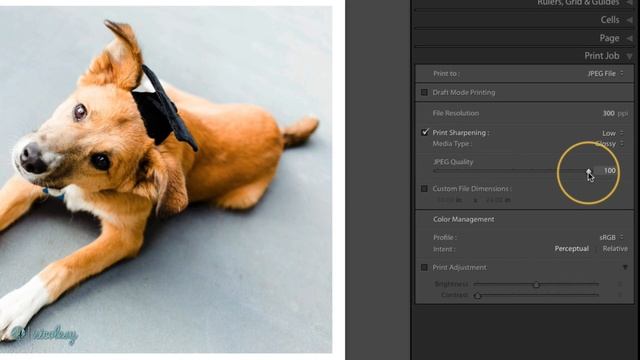Edit the JPEG Quality 100 field
Screen dimensions: 640x360
point(606,171)
